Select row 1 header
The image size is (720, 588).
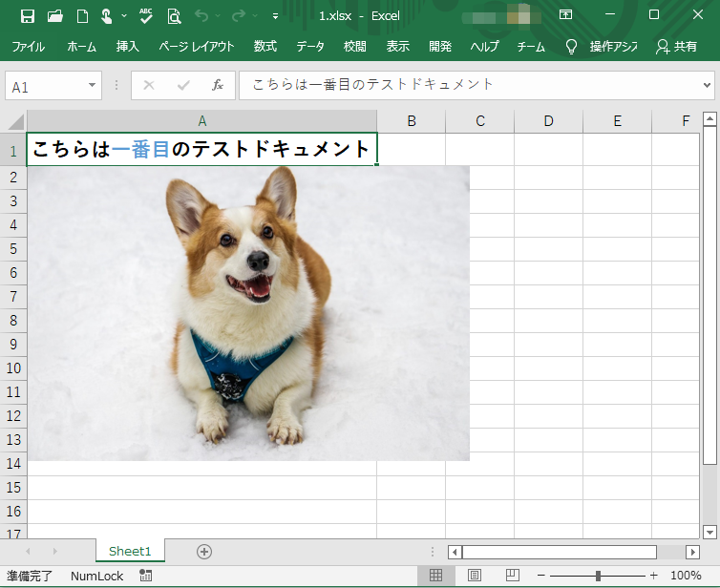[13, 150]
